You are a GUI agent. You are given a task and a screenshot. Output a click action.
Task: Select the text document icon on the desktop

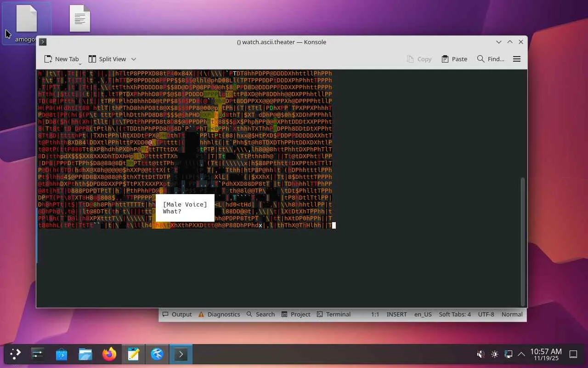coord(80,19)
